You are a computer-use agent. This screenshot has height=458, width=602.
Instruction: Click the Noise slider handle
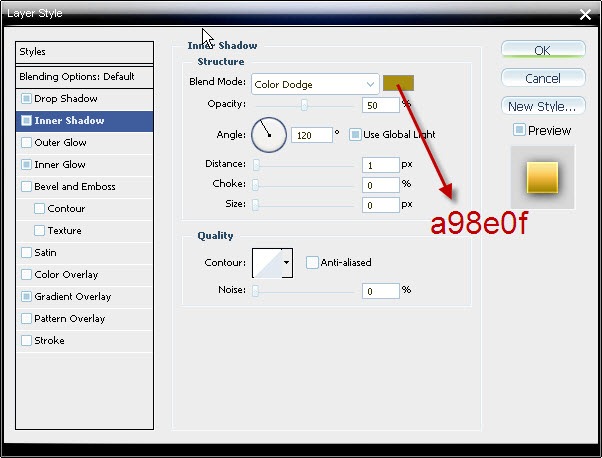click(x=255, y=291)
